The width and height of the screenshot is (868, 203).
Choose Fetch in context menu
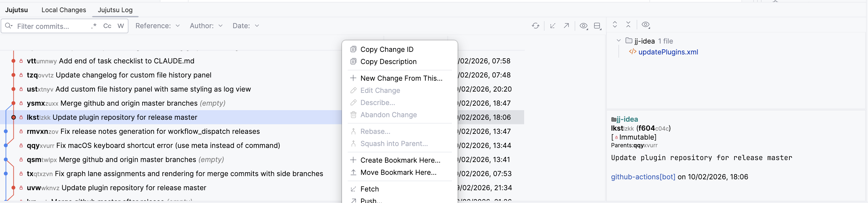pyautogui.click(x=399, y=189)
